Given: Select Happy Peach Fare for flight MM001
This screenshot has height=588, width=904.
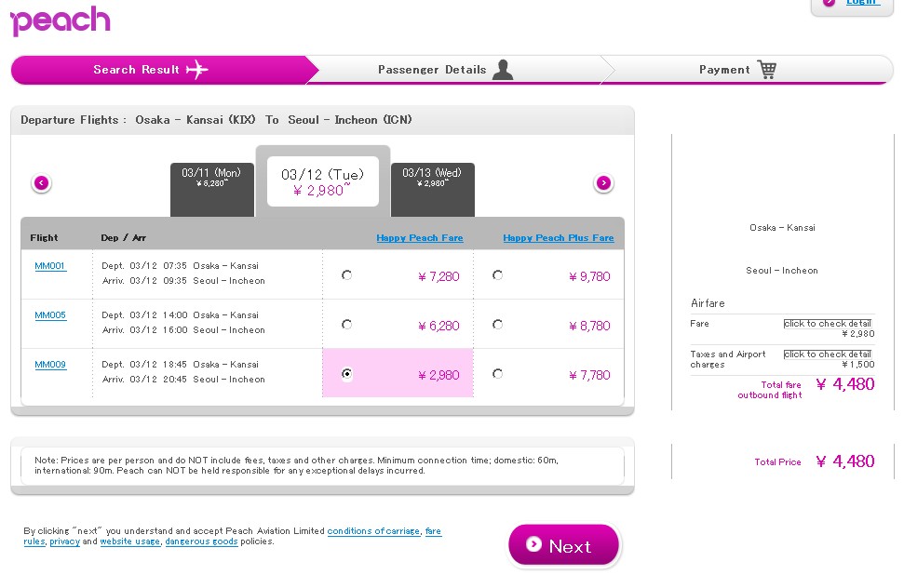Looking at the screenshot, I should (347, 275).
